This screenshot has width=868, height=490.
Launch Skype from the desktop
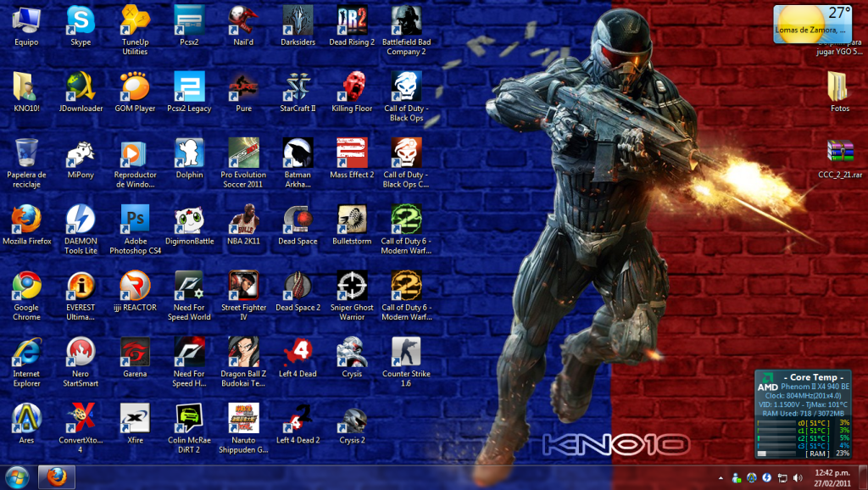[81, 26]
